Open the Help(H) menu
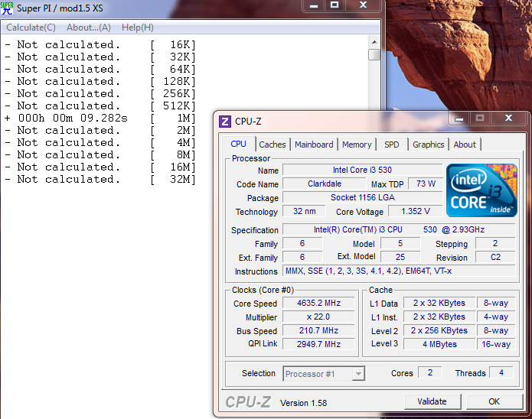 pos(138,28)
